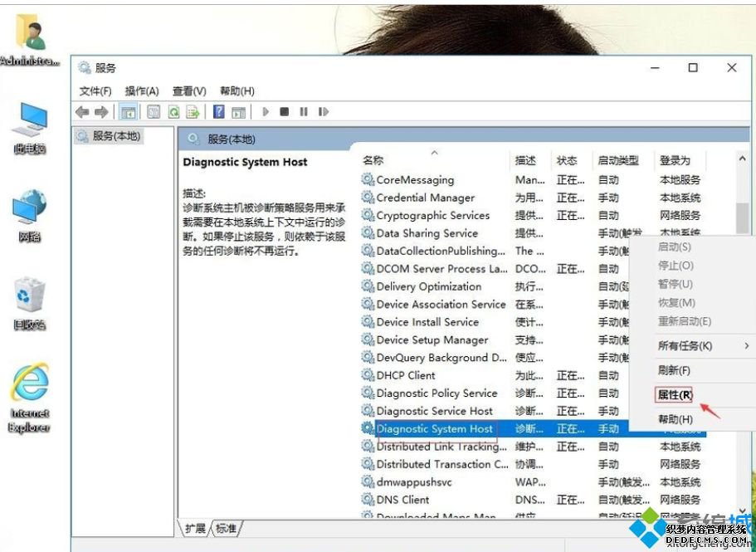
Task: Open the 帮助(H) menu in the menu bar
Action: [237, 91]
